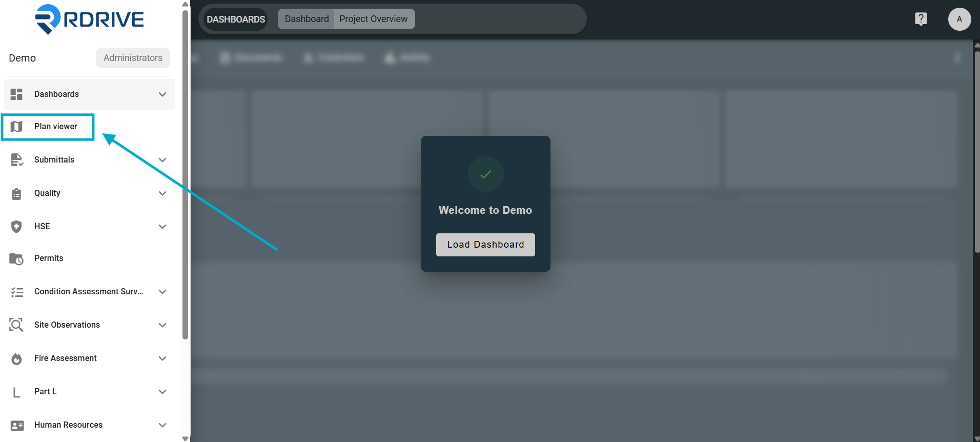Open the Permits menu item
The width and height of the screenshot is (980, 442).
89,258
